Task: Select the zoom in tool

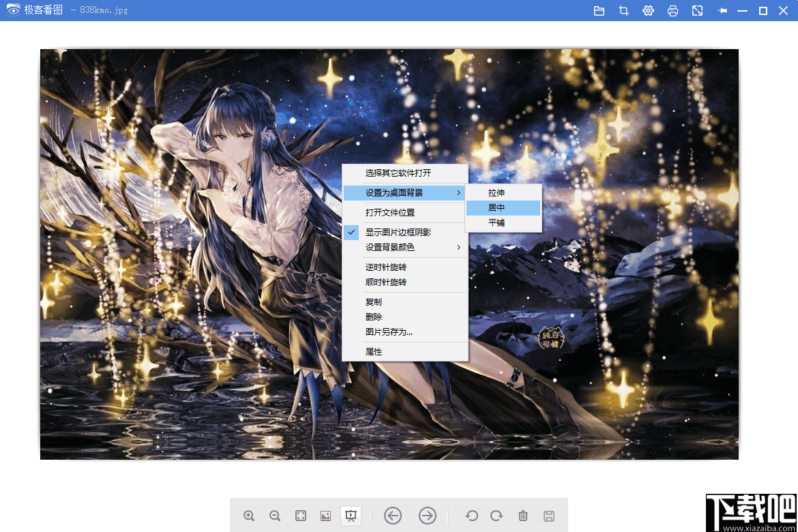Action: click(x=249, y=516)
